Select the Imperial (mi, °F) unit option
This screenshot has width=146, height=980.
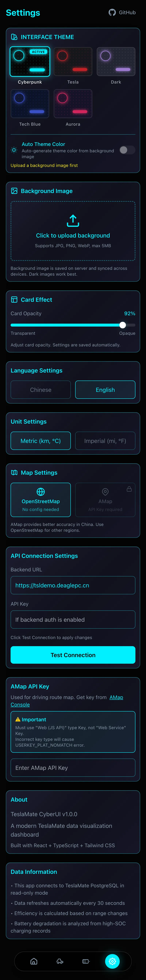[105, 441]
